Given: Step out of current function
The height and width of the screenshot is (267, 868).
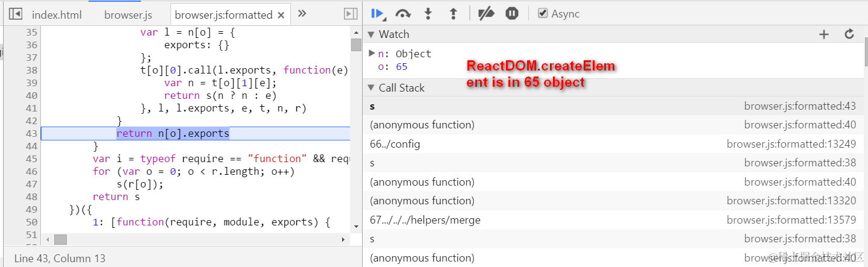Looking at the screenshot, I should pyautogui.click(x=454, y=13).
